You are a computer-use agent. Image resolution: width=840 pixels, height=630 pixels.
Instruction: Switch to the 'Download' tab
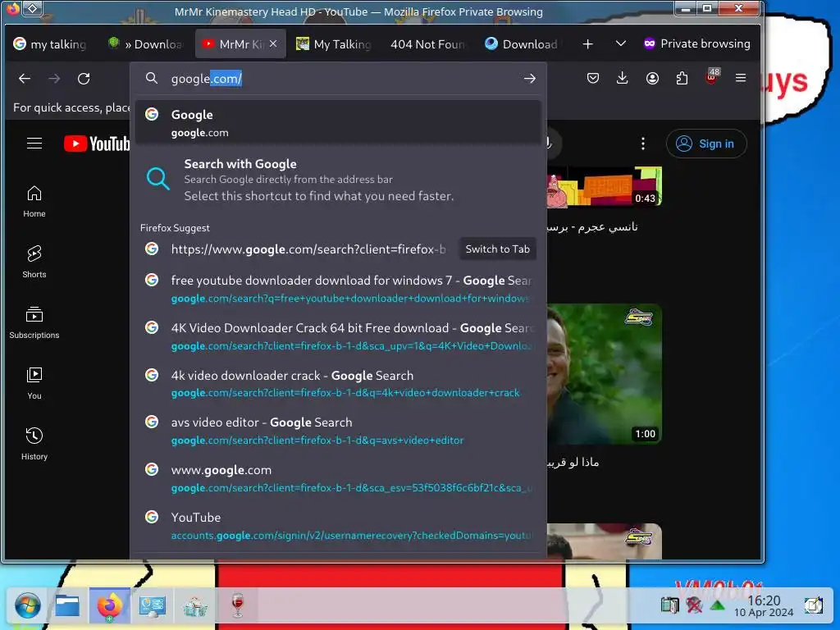tap(522, 44)
